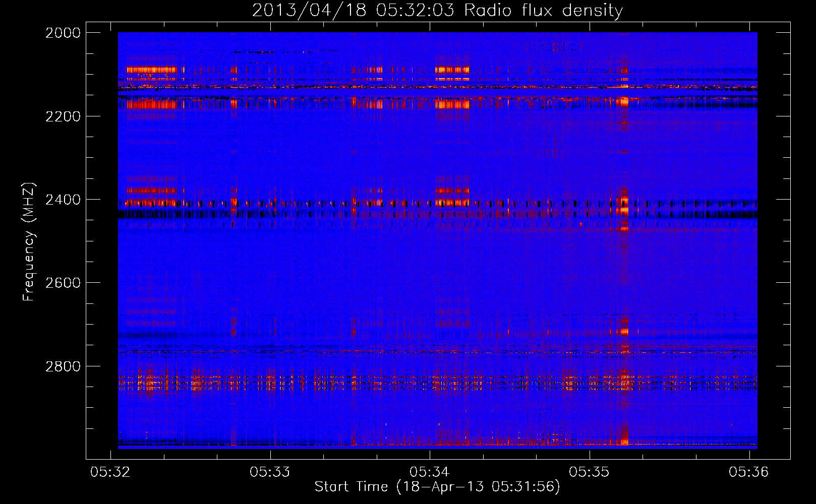Click the 2800 frequency tick label
The image size is (816, 504).
coord(63,366)
